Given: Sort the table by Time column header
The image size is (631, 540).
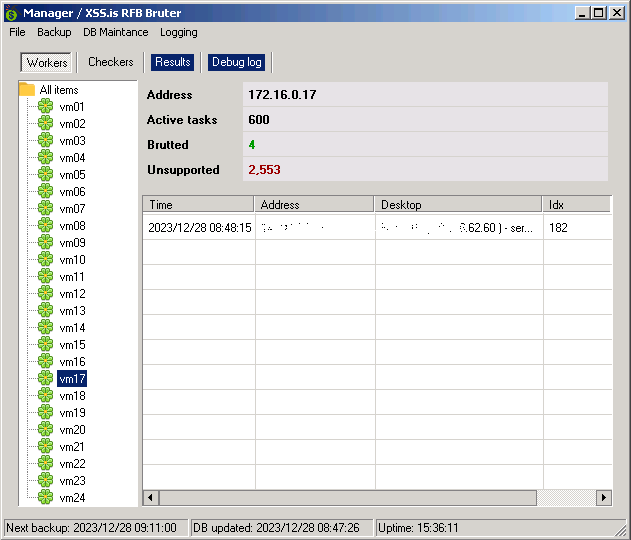Looking at the screenshot, I should (x=198, y=204).
